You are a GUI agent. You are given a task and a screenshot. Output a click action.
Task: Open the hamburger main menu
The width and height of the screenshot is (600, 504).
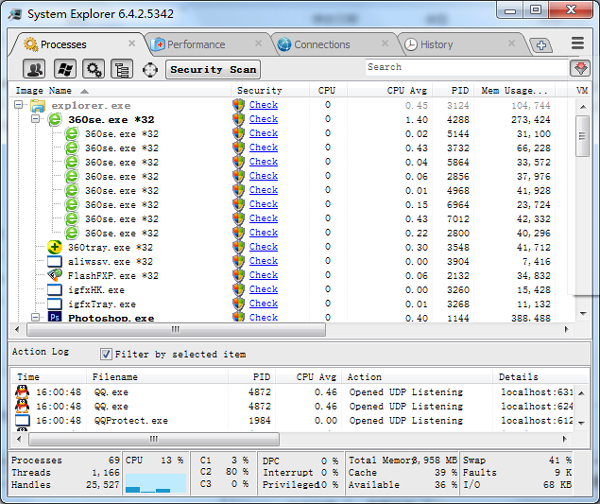click(x=577, y=43)
